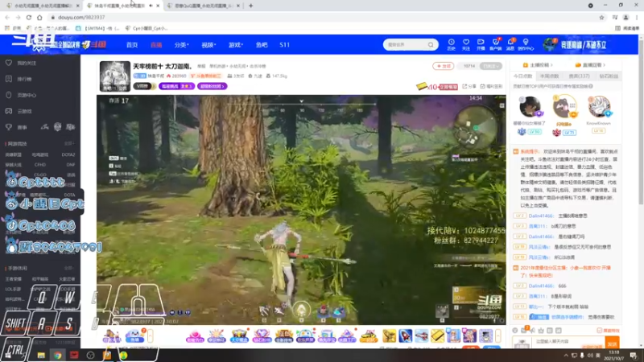Click the system clock in the taskbar
Image resolution: width=644 pixels, height=362 pixels.
614,355
